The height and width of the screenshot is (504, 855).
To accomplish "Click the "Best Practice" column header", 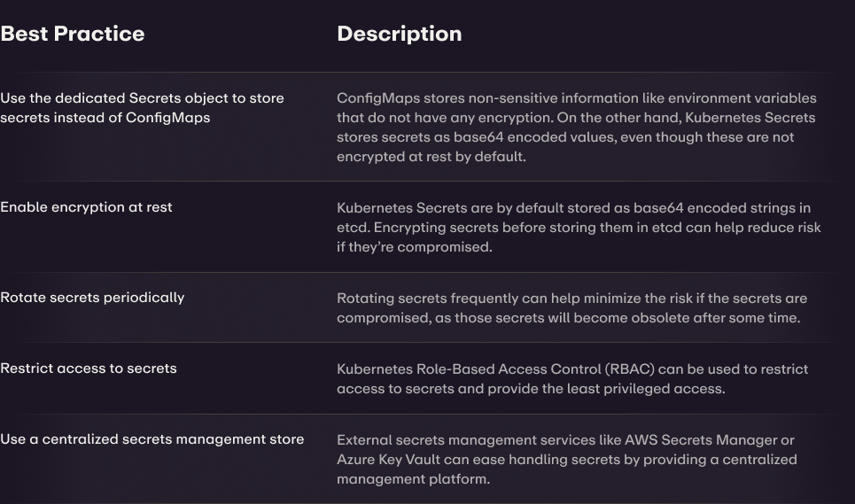I will (73, 34).
